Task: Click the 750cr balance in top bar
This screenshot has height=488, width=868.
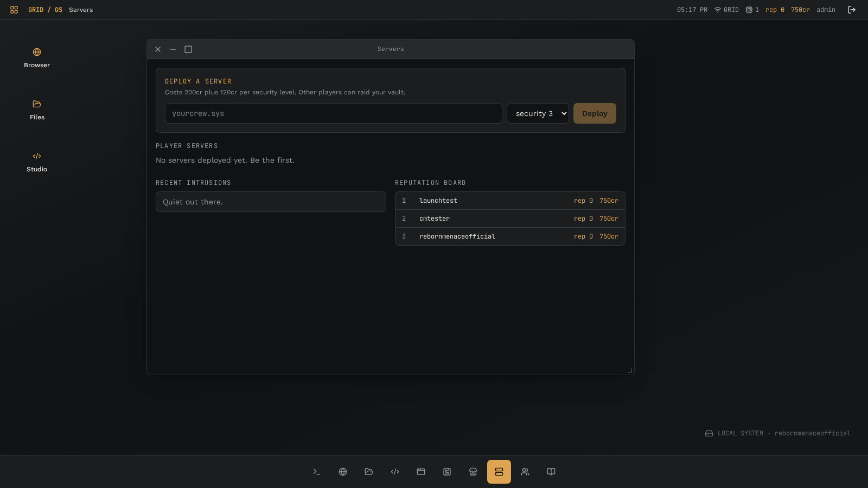Action: click(x=800, y=10)
